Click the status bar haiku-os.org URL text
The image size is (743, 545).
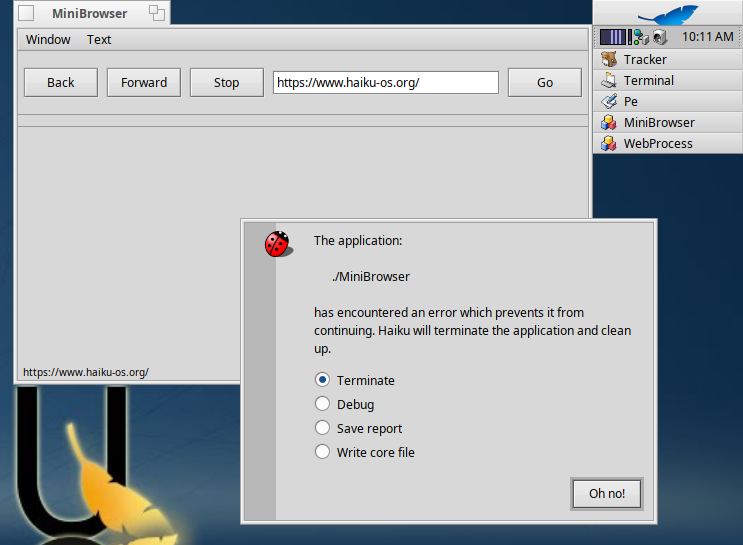coord(86,372)
